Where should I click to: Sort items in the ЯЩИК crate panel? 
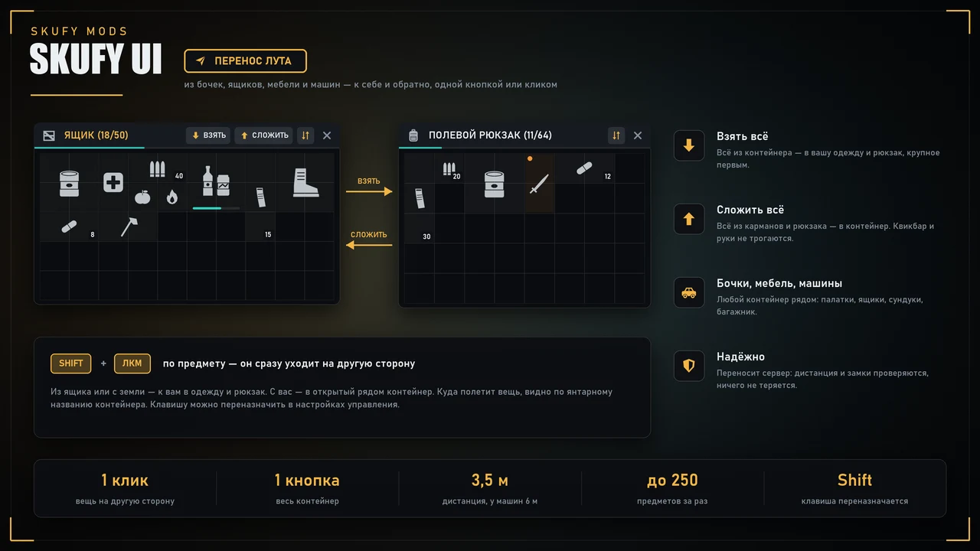[x=305, y=135]
